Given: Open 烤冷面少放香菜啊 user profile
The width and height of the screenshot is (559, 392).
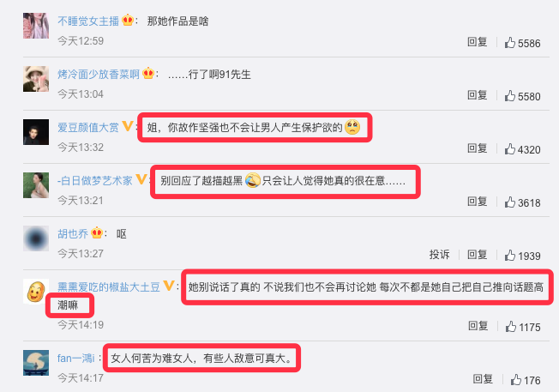Looking at the screenshot, I should (99, 74).
